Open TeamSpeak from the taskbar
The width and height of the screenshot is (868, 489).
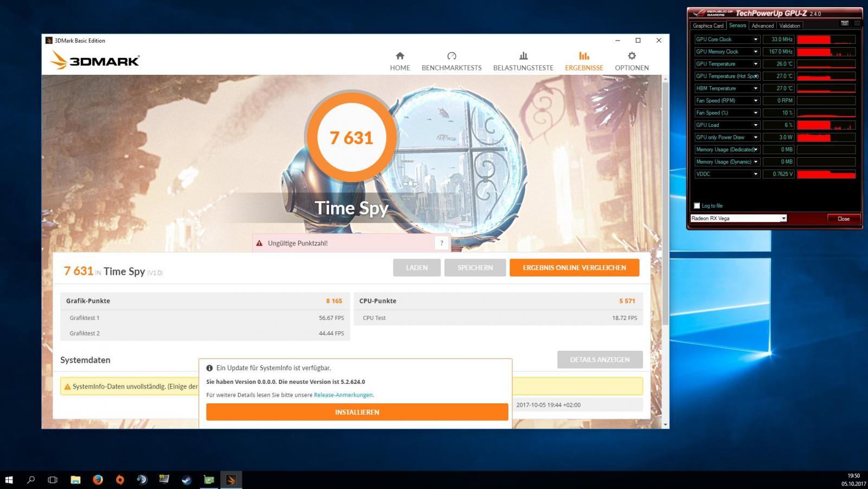click(142, 480)
